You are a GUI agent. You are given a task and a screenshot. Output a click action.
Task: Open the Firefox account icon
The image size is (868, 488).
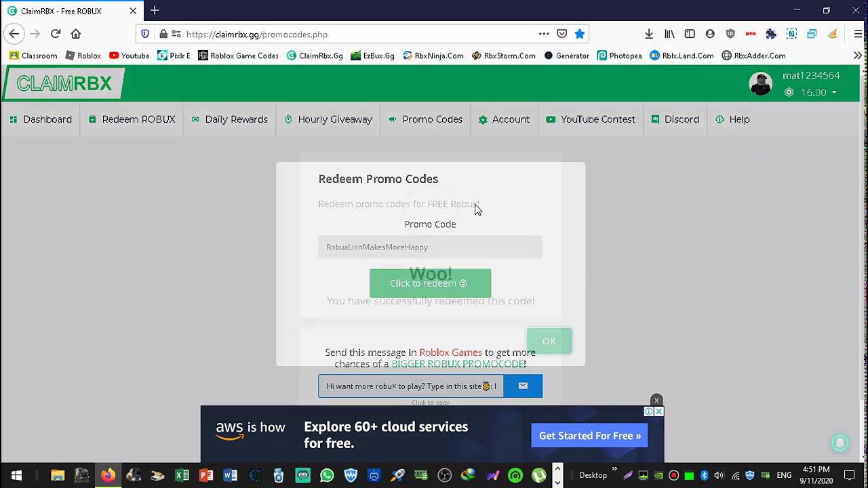(710, 34)
